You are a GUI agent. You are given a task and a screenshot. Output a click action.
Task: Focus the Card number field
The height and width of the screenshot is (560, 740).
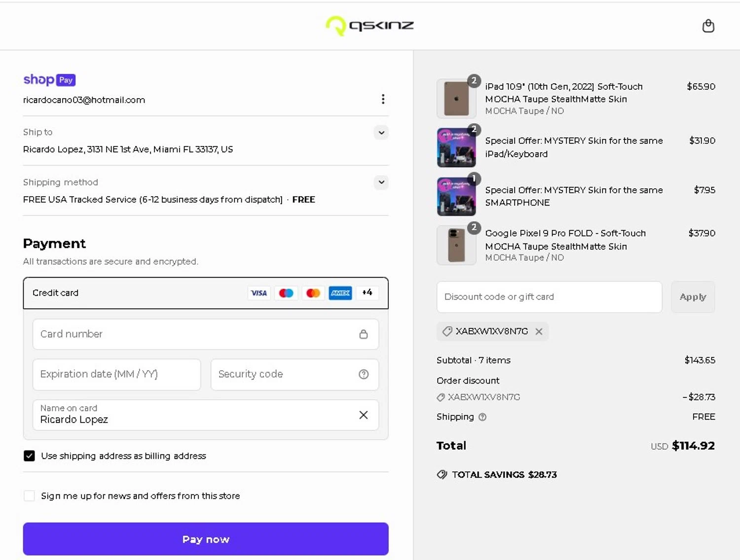pos(206,334)
